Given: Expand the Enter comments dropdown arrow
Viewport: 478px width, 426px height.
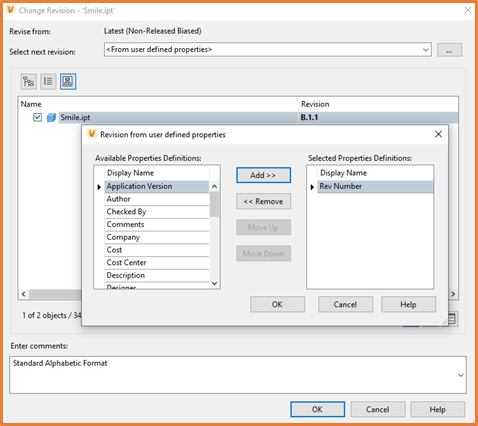Looking at the screenshot, I should (461, 375).
